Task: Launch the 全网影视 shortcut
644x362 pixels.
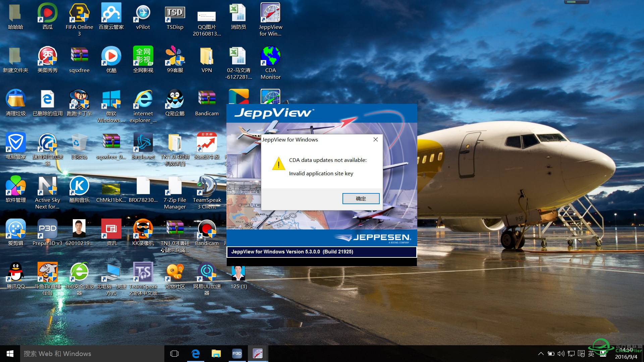Action: (x=143, y=59)
